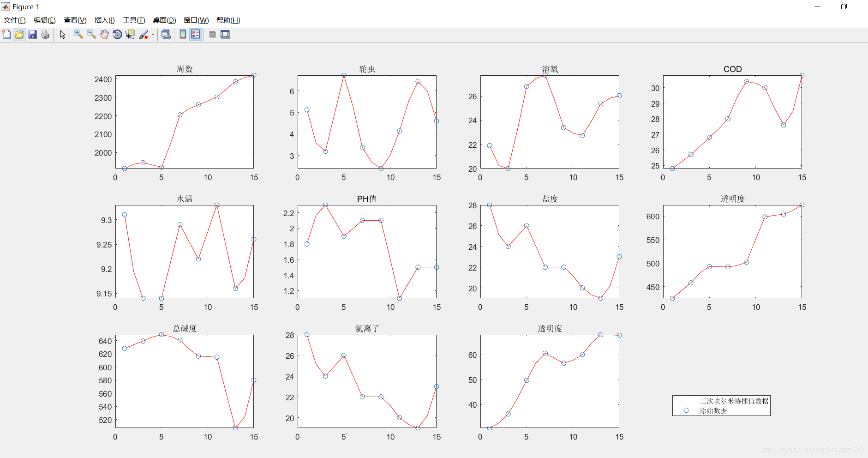Open the 插入(I) menu

[105, 20]
